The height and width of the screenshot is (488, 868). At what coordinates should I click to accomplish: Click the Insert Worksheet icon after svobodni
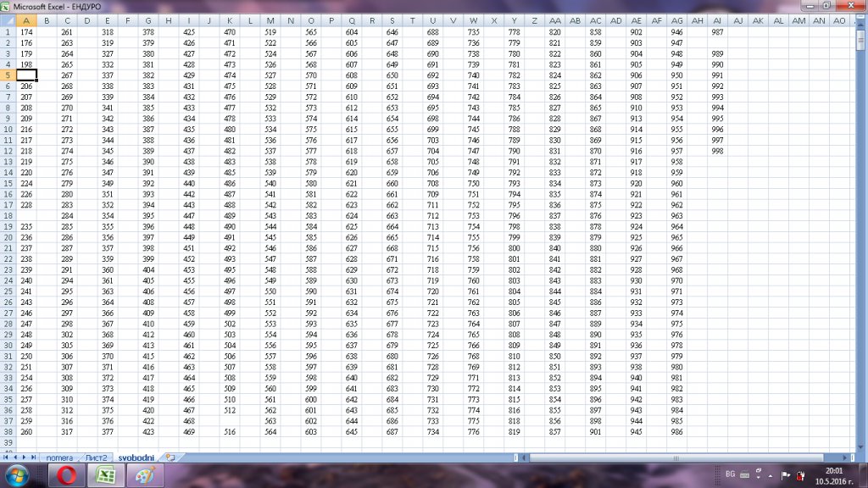click(x=170, y=457)
